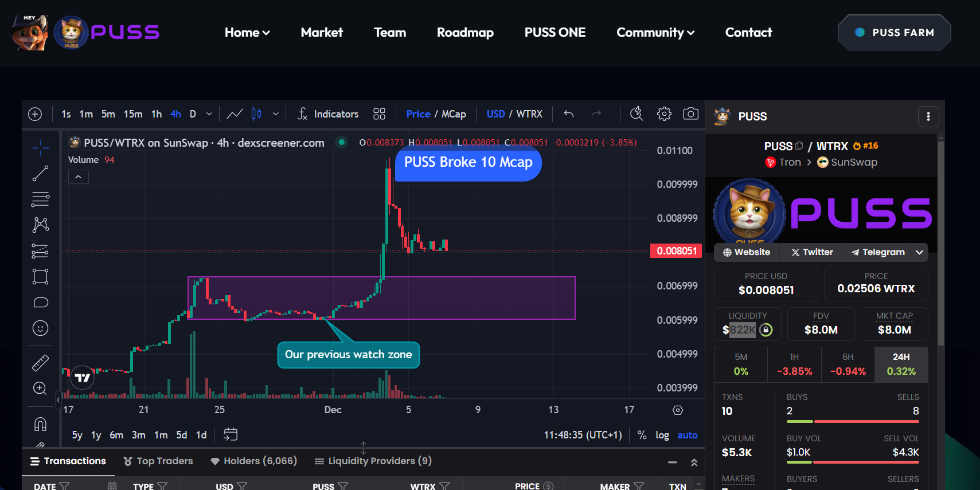980x490 pixels.
Task: Redo the chart action
Action: [x=596, y=114]
